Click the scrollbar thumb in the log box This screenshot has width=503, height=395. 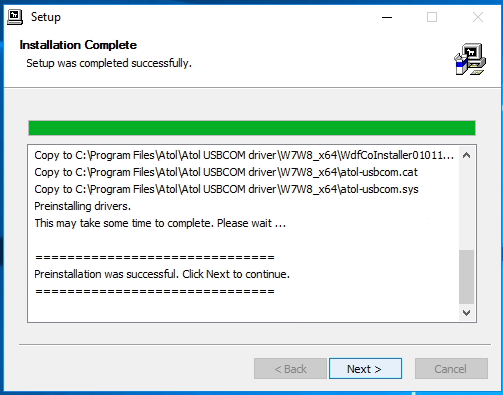click(466, 277)
